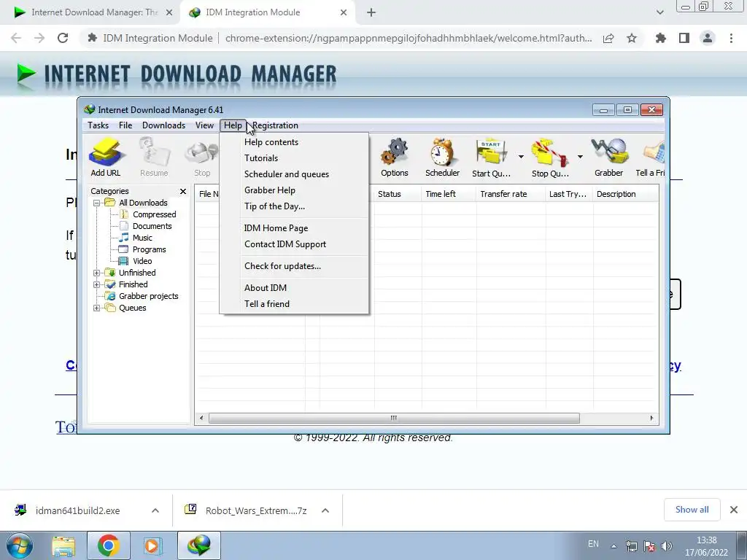Open Chrome extensions puzzle icon
Viewport: 747px width, 560px height.
tap(661, 38)
